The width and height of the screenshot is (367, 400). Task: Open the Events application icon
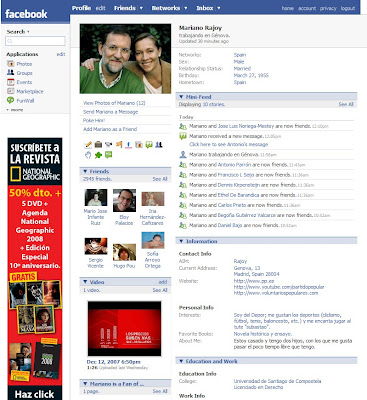[x=11, y=82]
